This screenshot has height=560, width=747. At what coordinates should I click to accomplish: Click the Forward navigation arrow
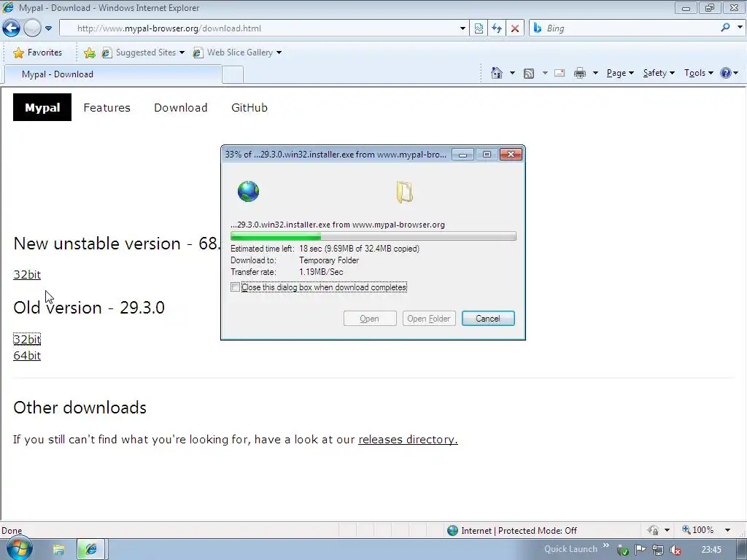point(32,28)
